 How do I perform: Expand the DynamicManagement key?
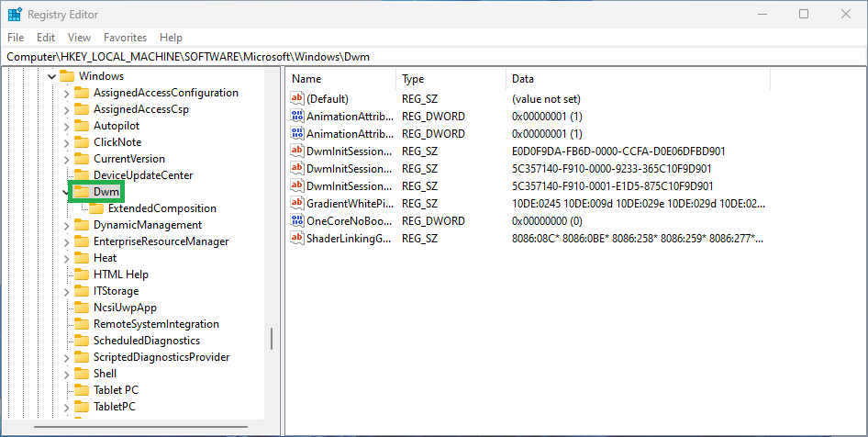click(66, 226)
